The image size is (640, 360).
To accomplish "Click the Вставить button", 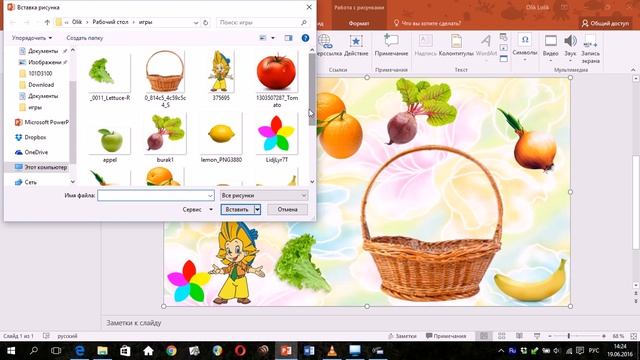I will click(237, 209).
